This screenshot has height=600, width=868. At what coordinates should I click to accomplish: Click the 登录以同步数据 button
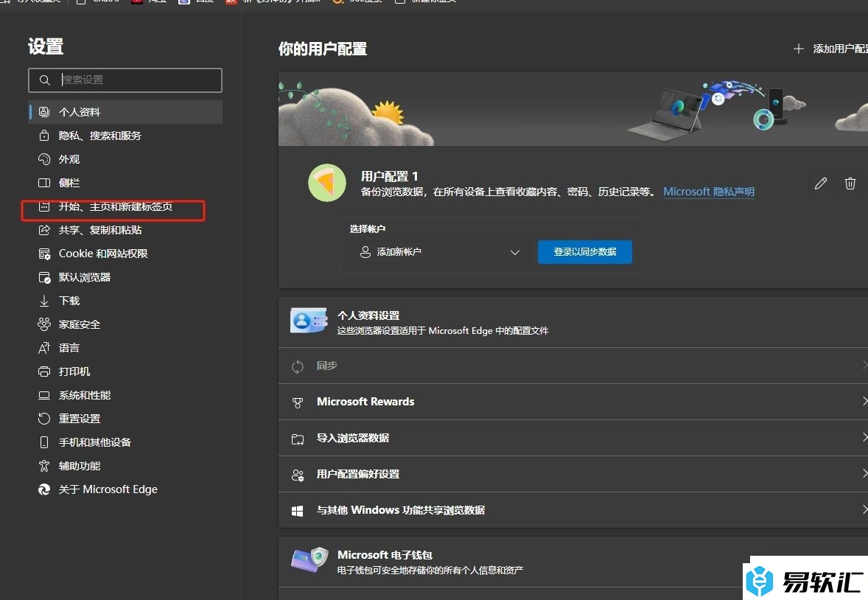pos(584,252)
